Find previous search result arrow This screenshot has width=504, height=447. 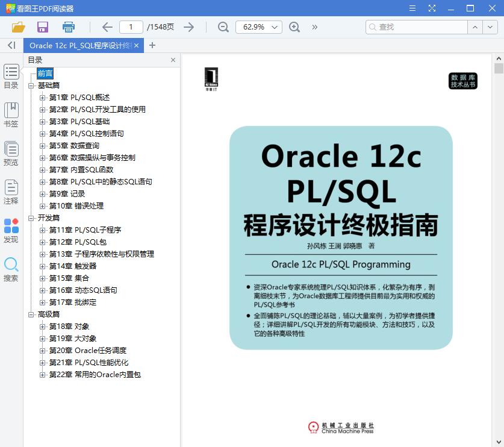[475, 27]
